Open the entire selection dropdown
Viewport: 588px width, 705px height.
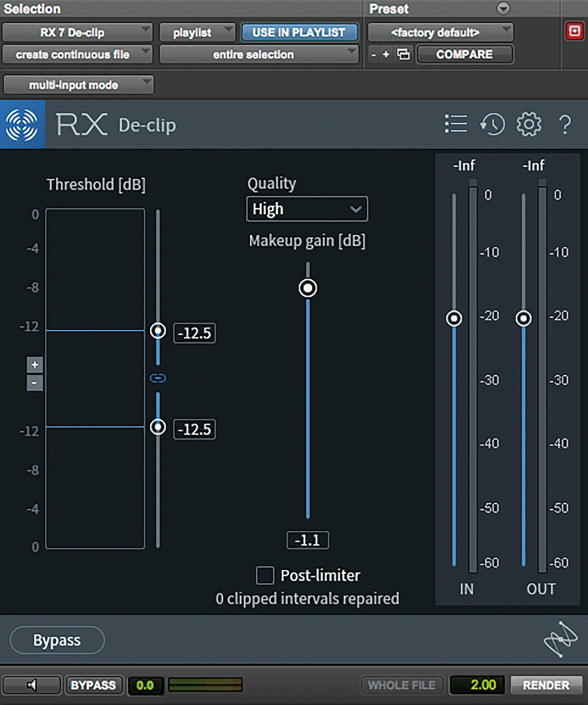coord(258,55)
